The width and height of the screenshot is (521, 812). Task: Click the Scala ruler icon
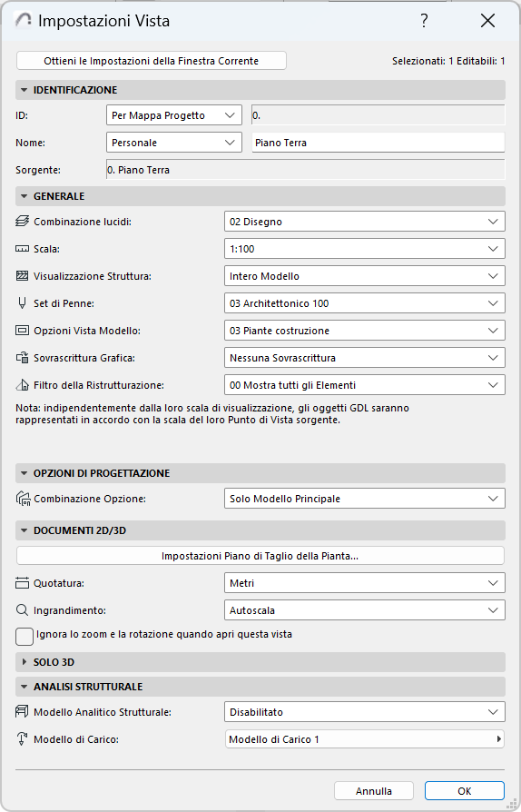tap(23, 249)
